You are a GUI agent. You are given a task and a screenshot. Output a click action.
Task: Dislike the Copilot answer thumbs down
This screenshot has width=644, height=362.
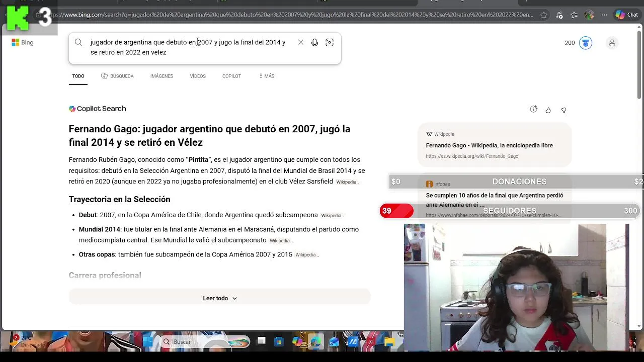[563, 110]
